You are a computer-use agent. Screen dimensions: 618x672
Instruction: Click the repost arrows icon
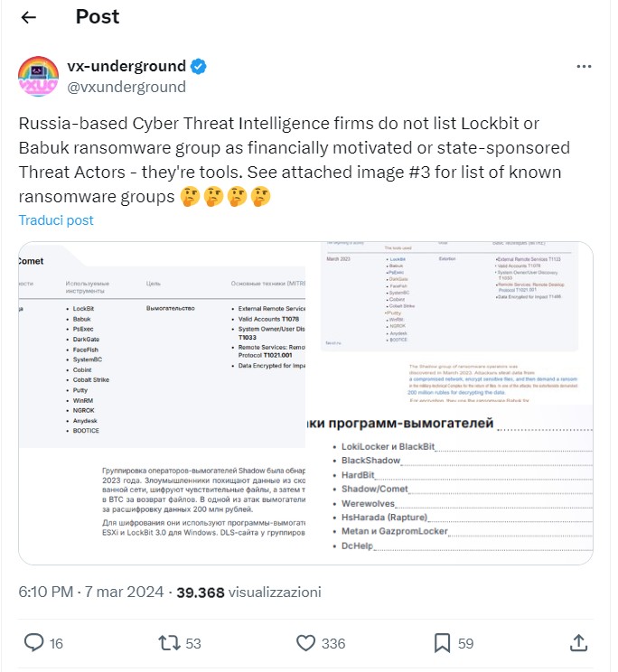tap(169, 642)
